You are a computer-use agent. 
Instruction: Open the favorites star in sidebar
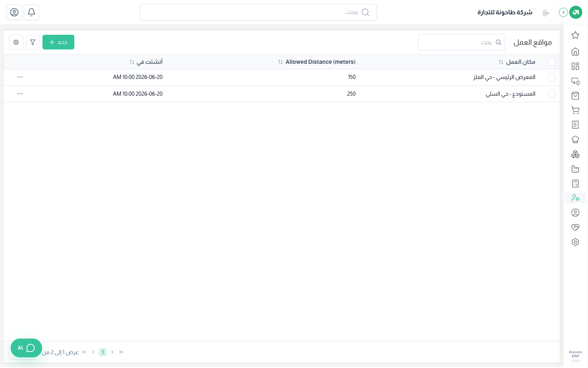coord(575,35)
